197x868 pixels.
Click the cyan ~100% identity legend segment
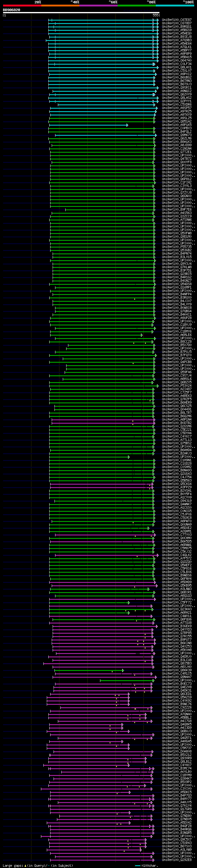coord(175,6)
